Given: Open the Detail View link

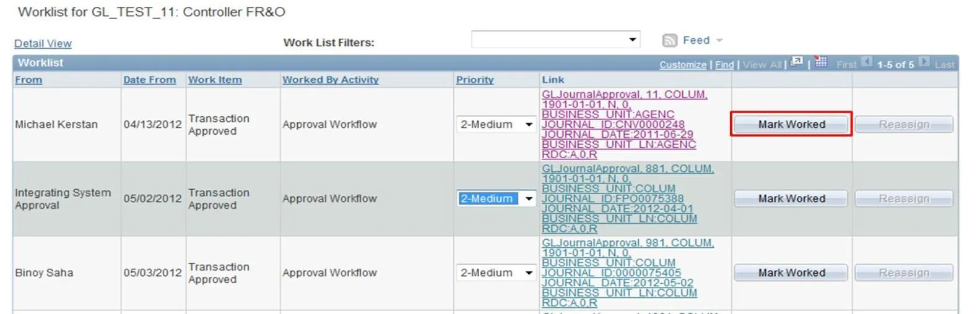Looking at the screenshot, I should coord(43,43).
